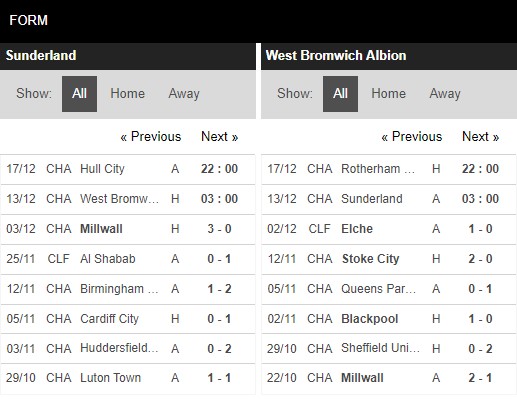Image resolution: width=517 pixels, height=399 pixels.
Task: Open Sunderland's Hull City fixture row
Action: (x=128, y=169)
